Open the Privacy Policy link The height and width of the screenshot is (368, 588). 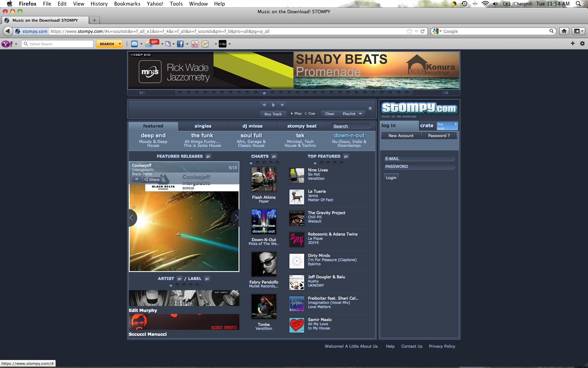click(442, 346)
